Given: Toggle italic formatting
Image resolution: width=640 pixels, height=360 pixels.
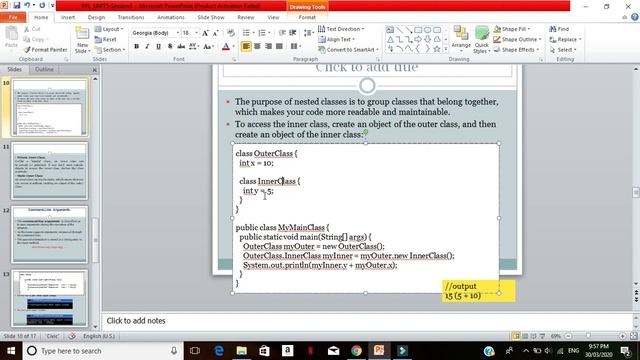Looking at the screenshot, I should click(147, 47).
